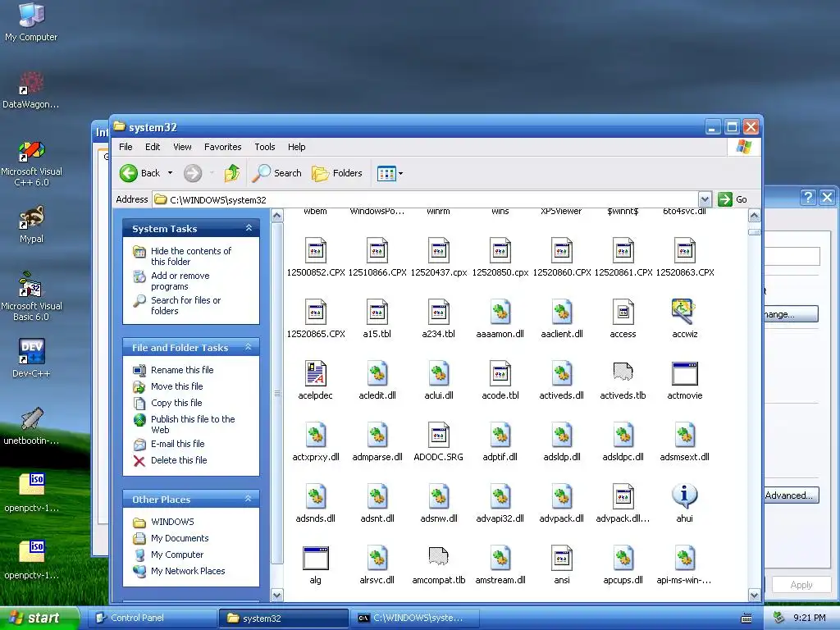Click E-mail this file

point(178,444)
